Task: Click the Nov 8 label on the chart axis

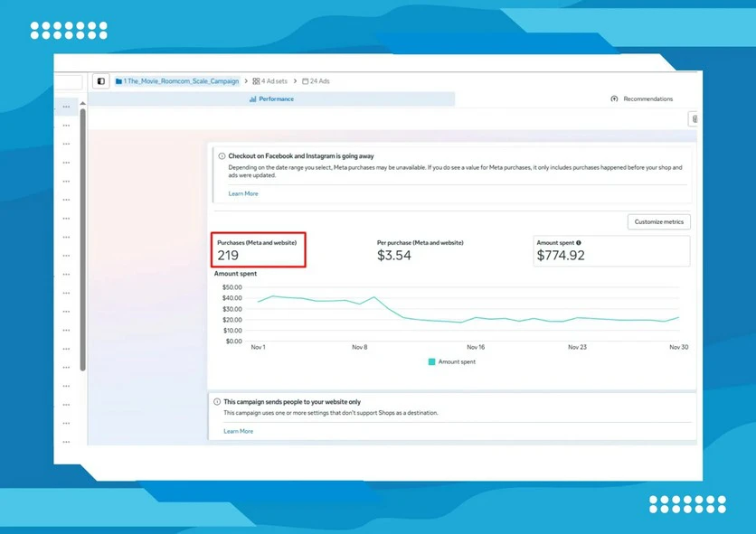Action: [x=360, y=347]
